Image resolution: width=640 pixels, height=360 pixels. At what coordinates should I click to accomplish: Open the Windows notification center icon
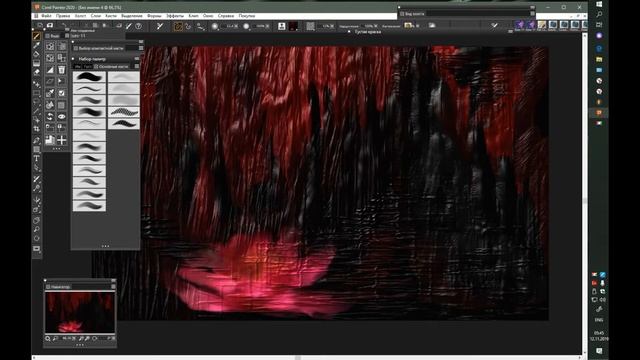click(599, 351)
